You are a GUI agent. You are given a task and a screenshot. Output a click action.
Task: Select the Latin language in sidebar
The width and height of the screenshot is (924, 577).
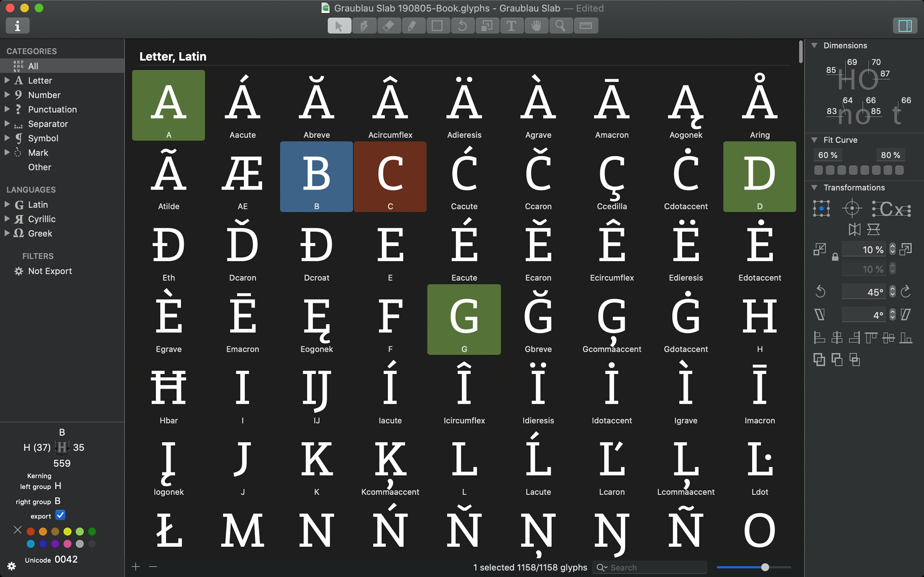pyautogui.click(x=38, y=204)
